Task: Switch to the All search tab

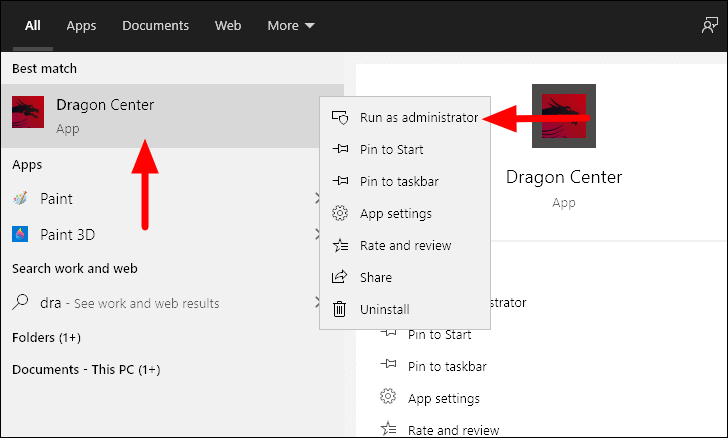Action: [32, 26]
